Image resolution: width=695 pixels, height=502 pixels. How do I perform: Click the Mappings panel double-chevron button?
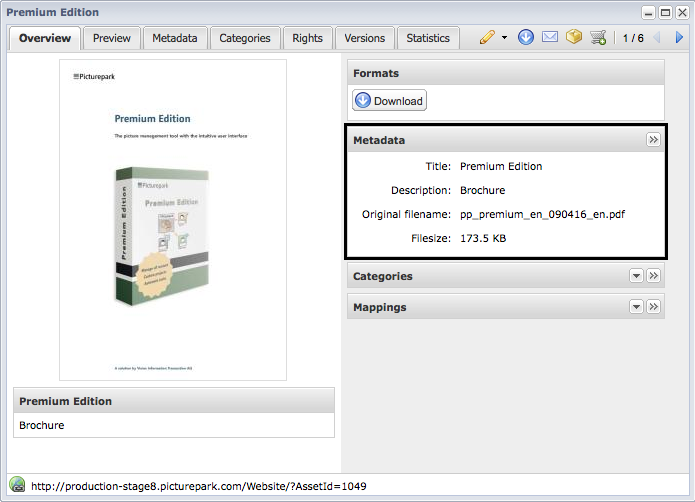pyautogui.click(x=653, y=307)
